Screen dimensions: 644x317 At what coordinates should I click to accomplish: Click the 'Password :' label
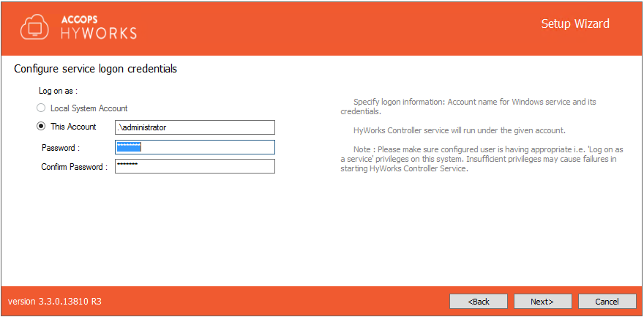60,148
